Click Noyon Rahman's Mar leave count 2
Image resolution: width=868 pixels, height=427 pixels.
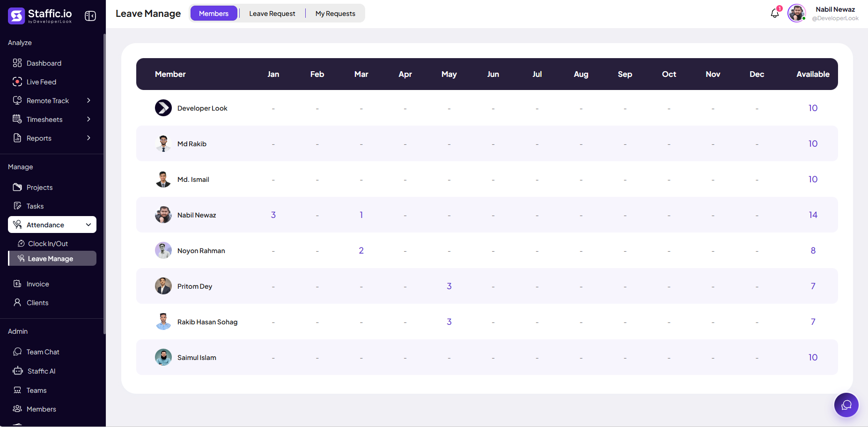click(x=361, y=250)
